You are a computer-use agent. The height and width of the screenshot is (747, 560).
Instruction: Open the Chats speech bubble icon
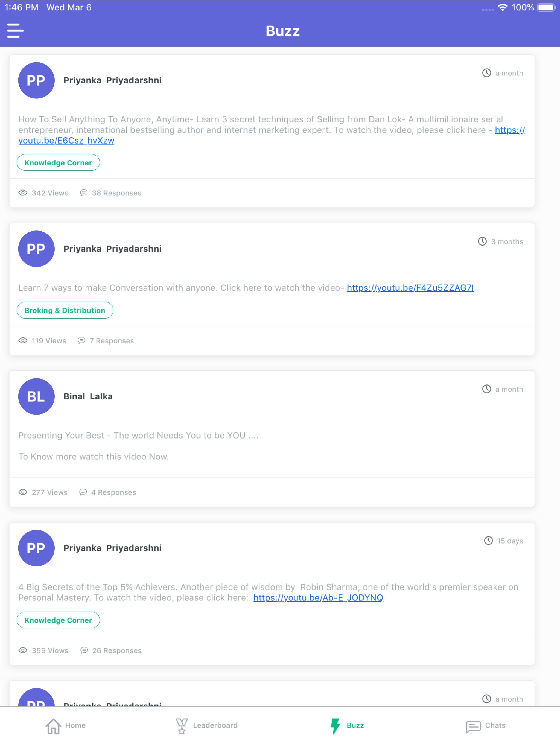pos(474,725)
